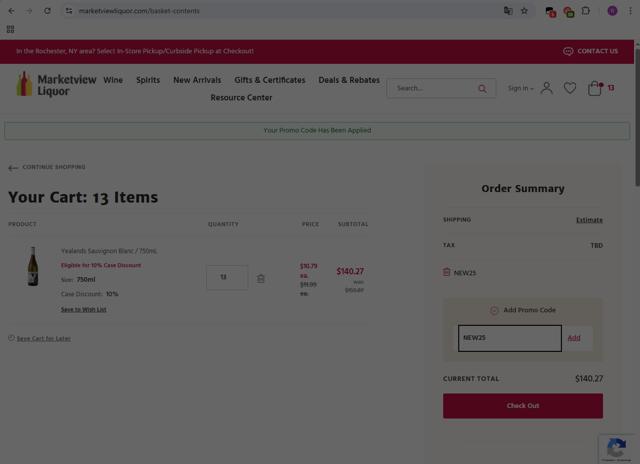
Task: Open Gifts & Certificates menu
Action: click(x=270, y=80)
